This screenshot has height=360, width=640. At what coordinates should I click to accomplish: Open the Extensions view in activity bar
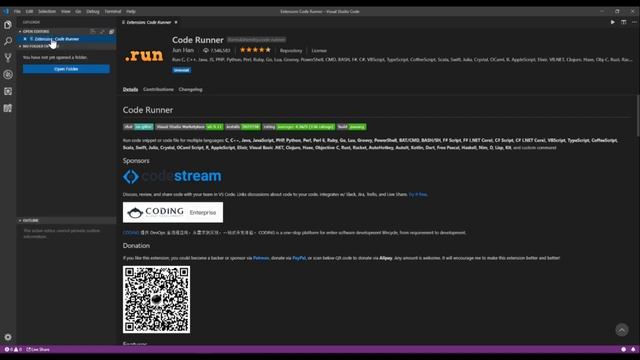(x=8, y=91)
